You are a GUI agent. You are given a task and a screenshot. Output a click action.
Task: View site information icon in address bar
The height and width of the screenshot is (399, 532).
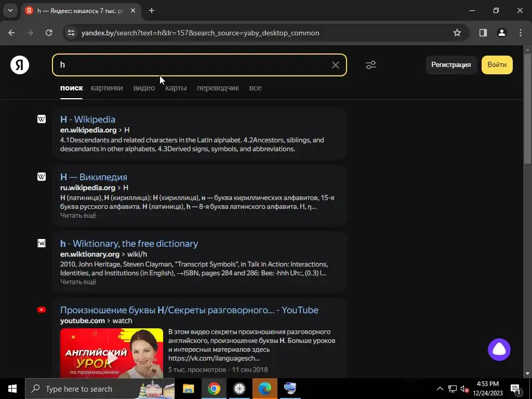[x=71, y=33]
